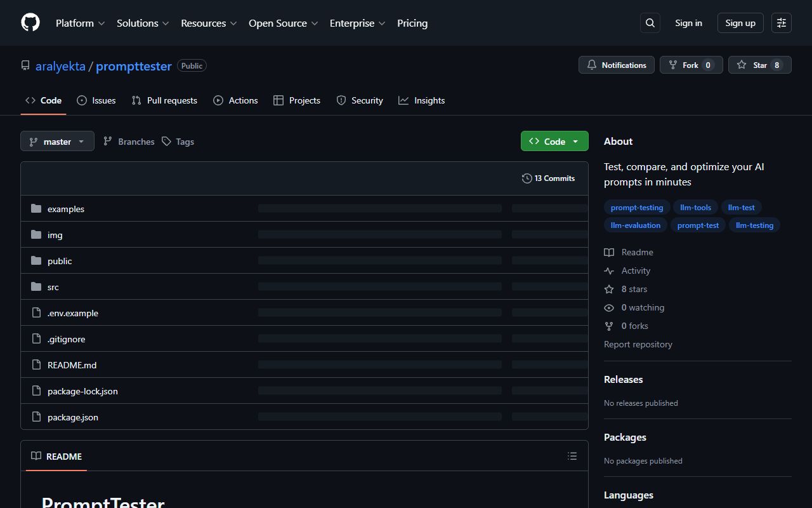Open the search icon in the navbar

click(650, 22)
